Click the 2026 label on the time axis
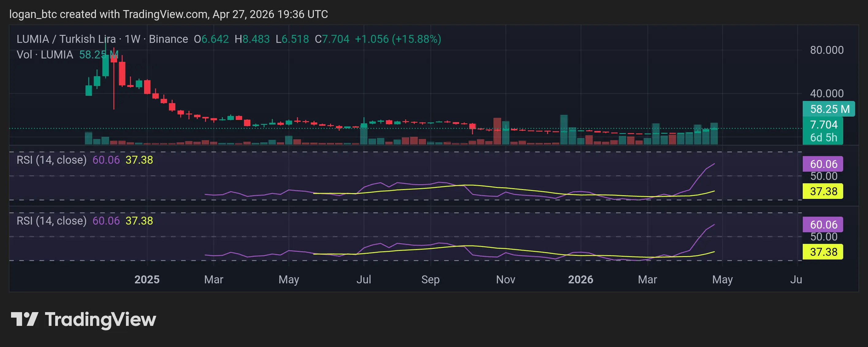 [580, 279]
